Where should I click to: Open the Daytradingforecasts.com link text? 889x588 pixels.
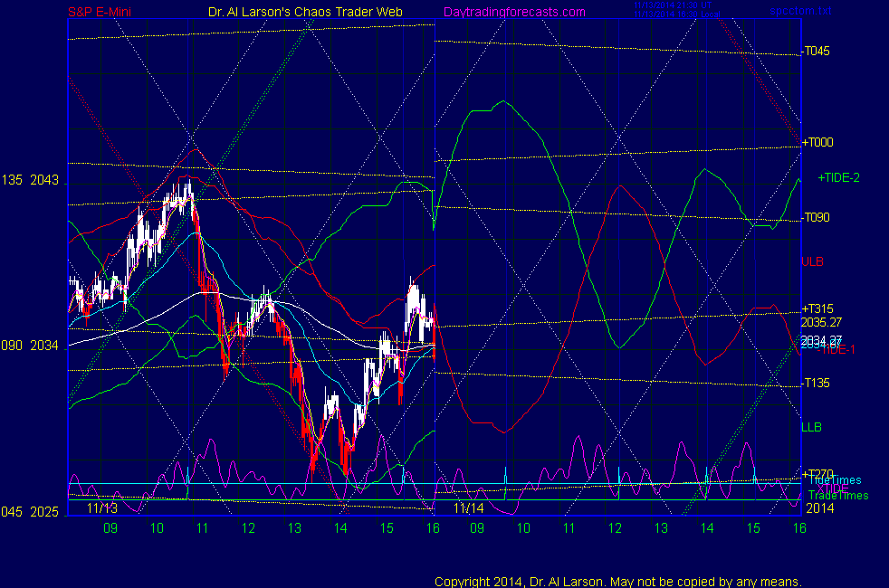[x=514, y=12]
